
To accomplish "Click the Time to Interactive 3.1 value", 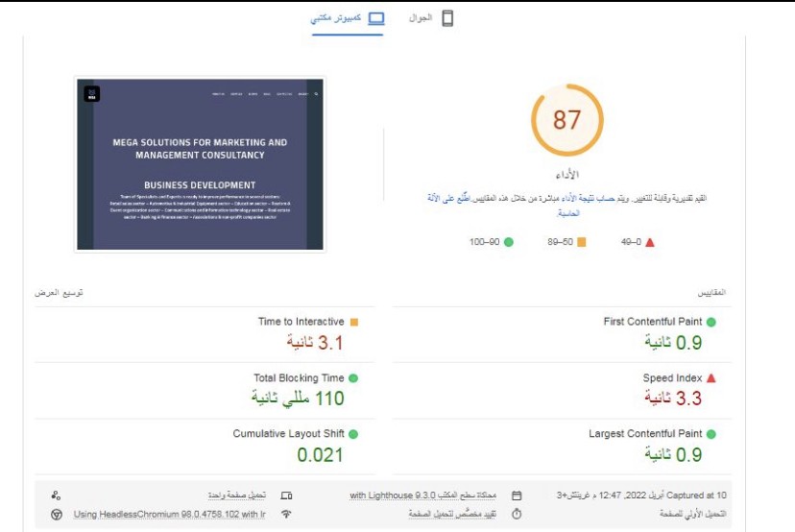I will [x=315, y=343].
